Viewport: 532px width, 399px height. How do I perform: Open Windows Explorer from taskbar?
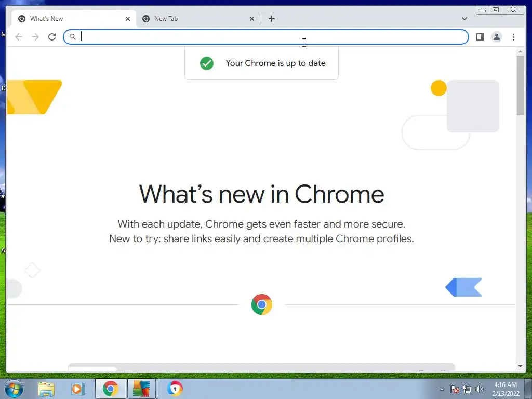(x=46, y=389)
